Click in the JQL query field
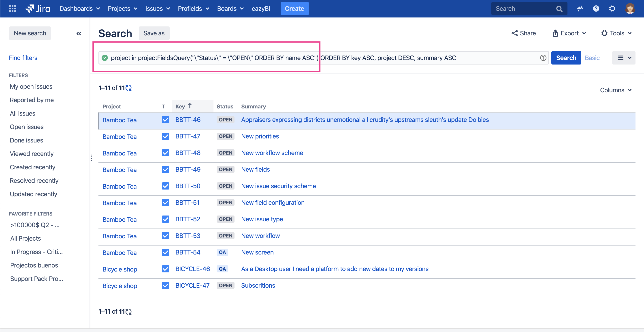 pyautogui.click(x=324, y=58)
